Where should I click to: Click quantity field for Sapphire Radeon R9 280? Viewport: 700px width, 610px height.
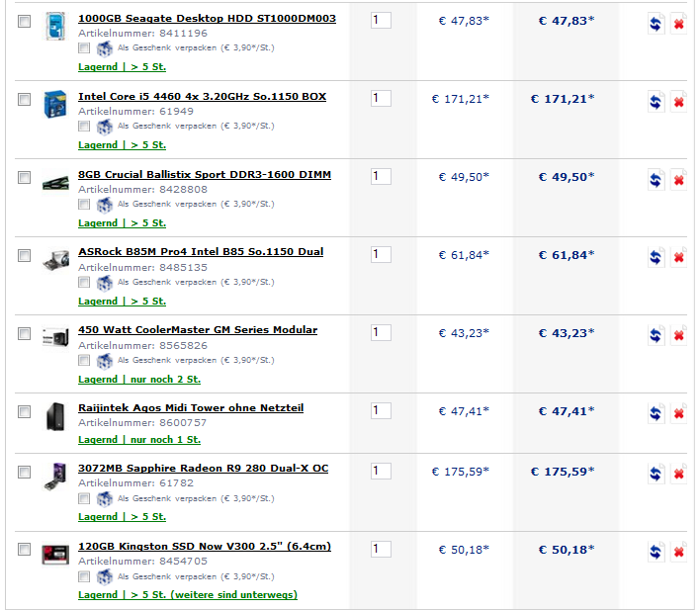point(381,472)
